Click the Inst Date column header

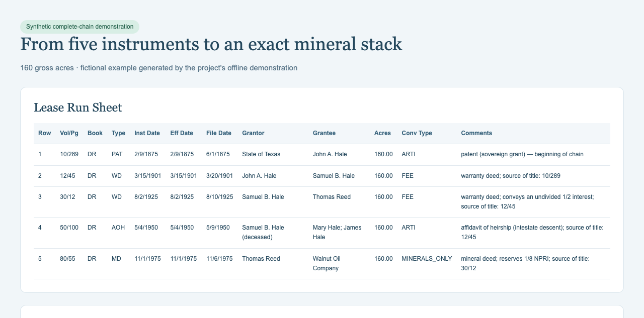(x=147, y=133)
